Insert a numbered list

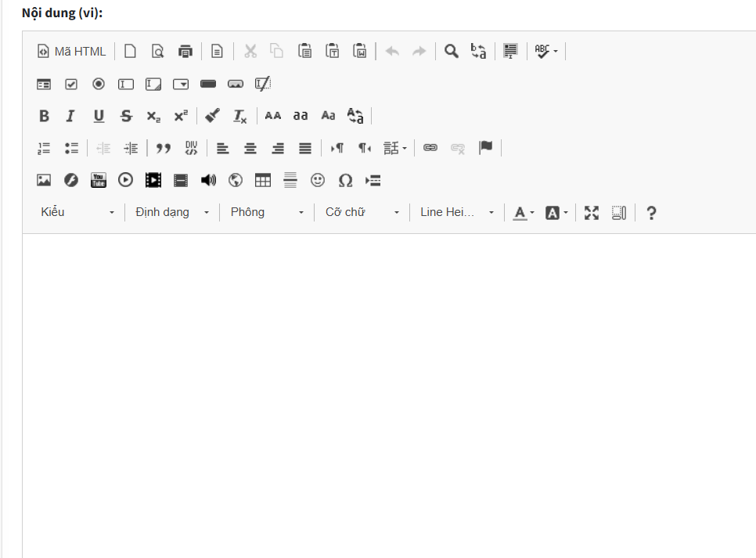click(x=44, y=148)
